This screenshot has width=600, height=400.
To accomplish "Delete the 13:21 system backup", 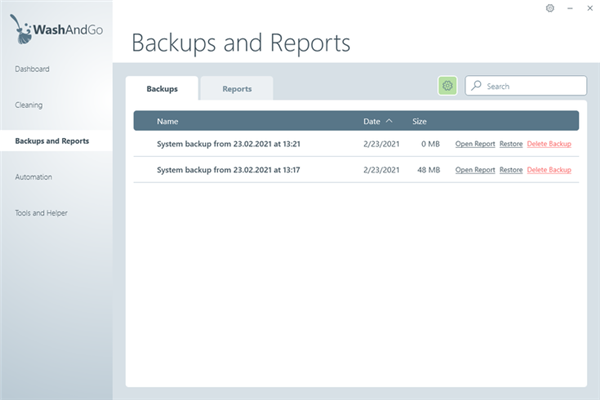I will click(549, 144).
